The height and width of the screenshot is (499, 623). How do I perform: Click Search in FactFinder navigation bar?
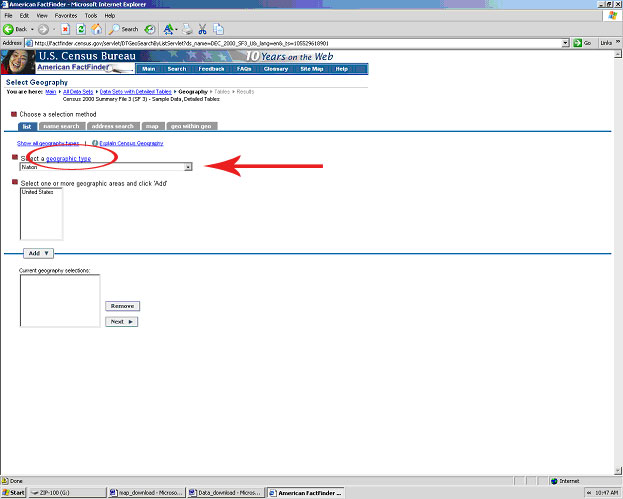click(177, 69)
